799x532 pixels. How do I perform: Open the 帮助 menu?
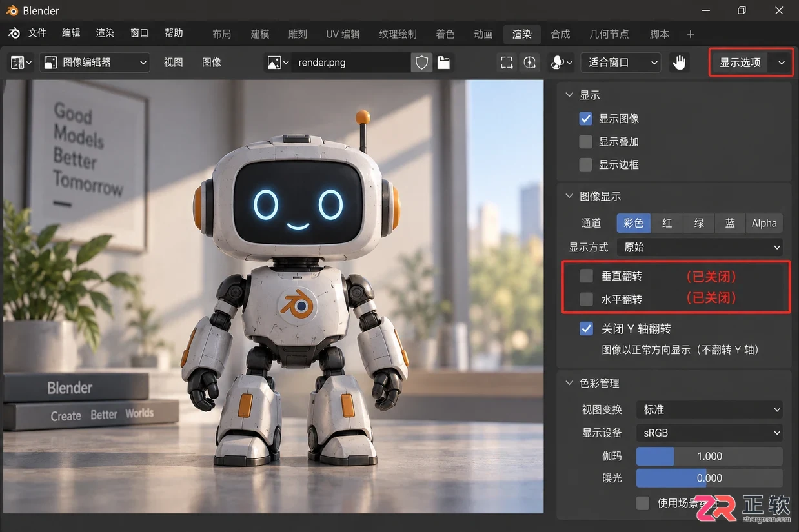(174, 34)
